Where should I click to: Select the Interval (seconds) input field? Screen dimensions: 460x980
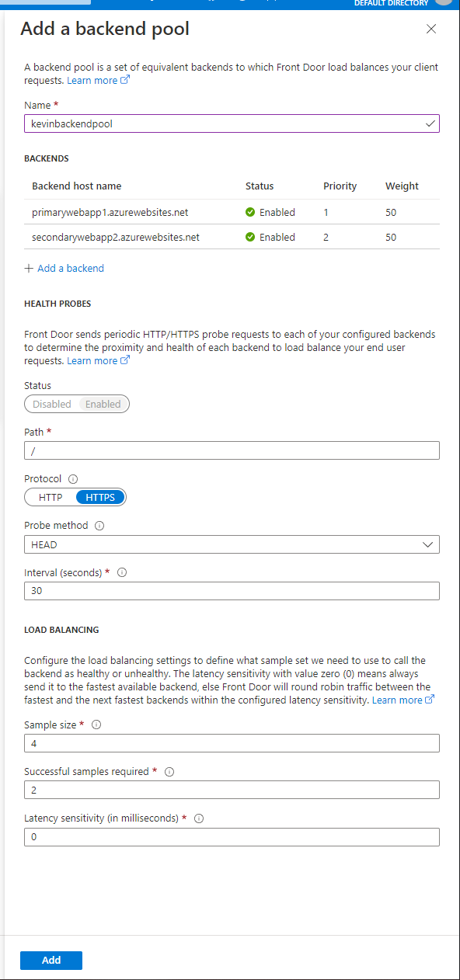pyautogui.click(x=231, y=591)
